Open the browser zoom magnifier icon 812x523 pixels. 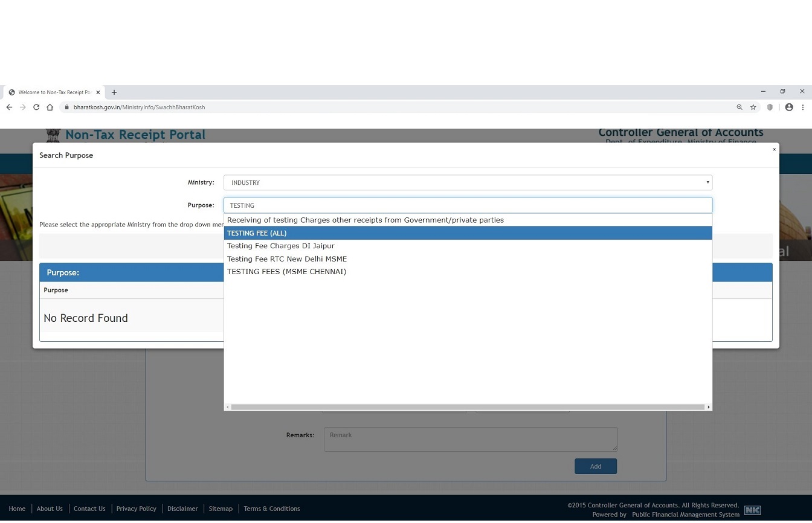pyautogui.click(x=739, y=107)
